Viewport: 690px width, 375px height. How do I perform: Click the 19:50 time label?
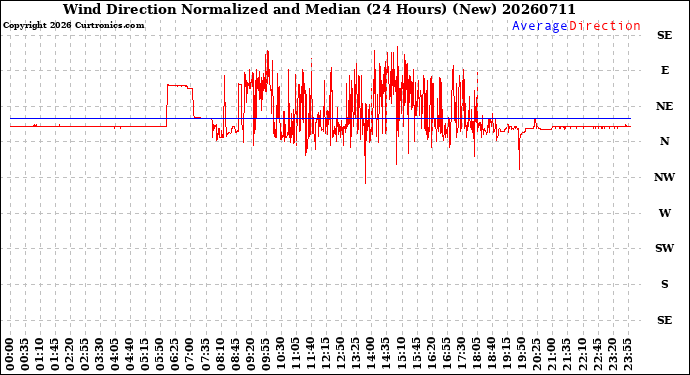(x=521, y=354)
